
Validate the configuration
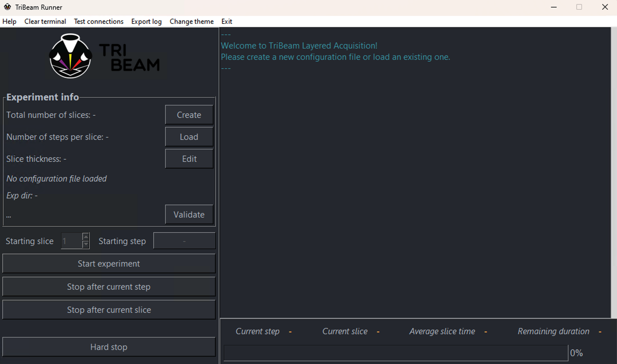pyautogui.click(x=189, y=214)
